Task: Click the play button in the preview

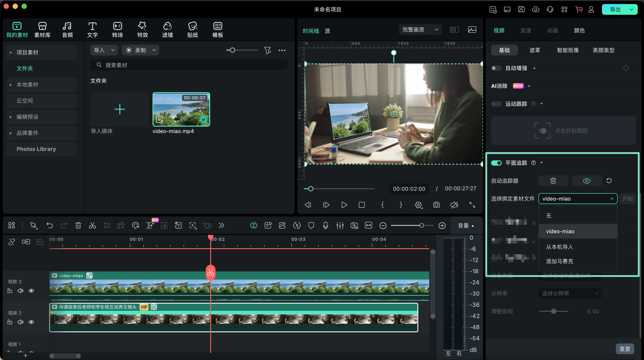Action: click(x=344, y=205)
